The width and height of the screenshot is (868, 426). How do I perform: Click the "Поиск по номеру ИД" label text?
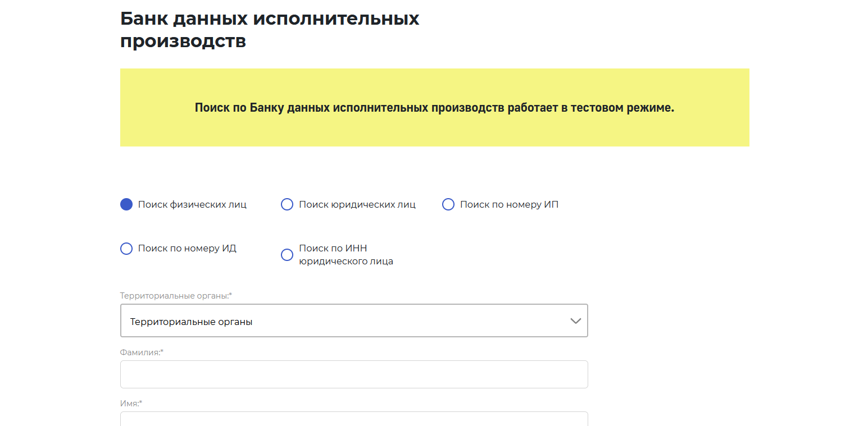click(187, 249)
